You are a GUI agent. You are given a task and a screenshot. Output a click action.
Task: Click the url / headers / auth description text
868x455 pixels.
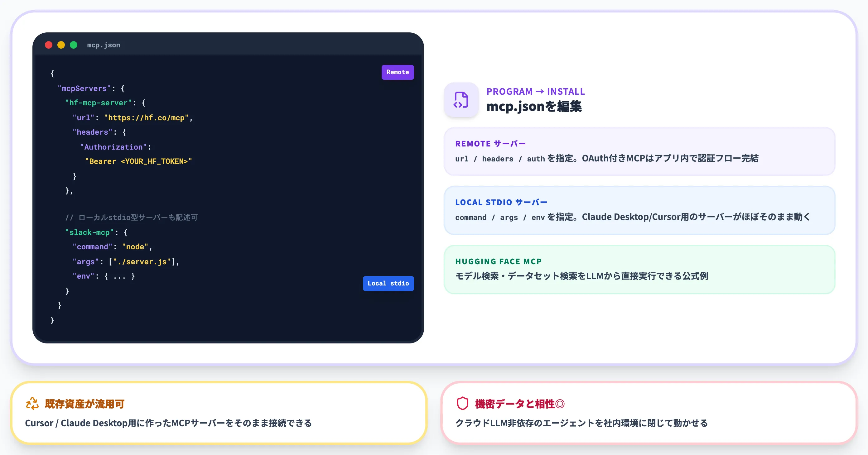tap(607, 158)
